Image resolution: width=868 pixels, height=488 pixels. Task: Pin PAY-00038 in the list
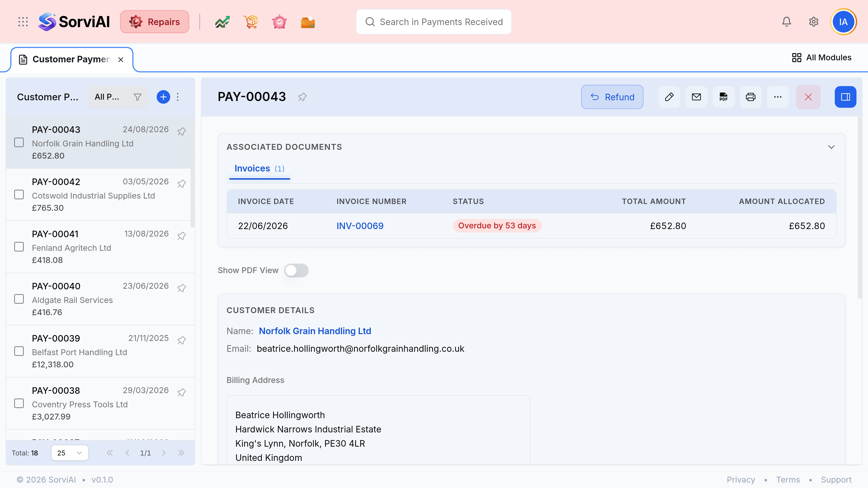pyautogui.click(x=182, y=392)
